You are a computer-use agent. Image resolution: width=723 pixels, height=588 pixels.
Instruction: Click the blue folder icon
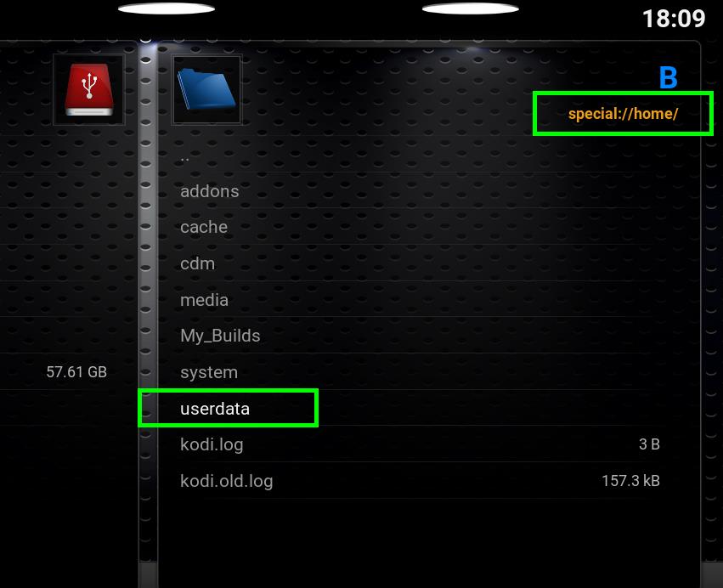point(206,89)
